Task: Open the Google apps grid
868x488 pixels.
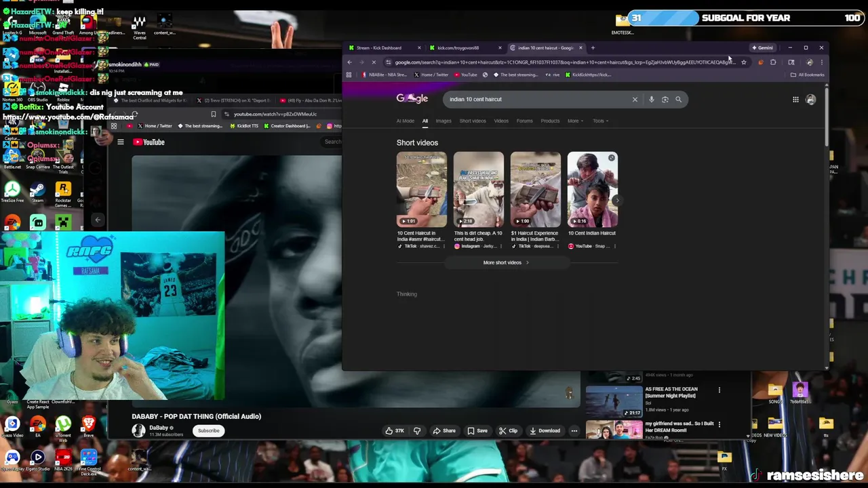Action: tap(795, 100)
